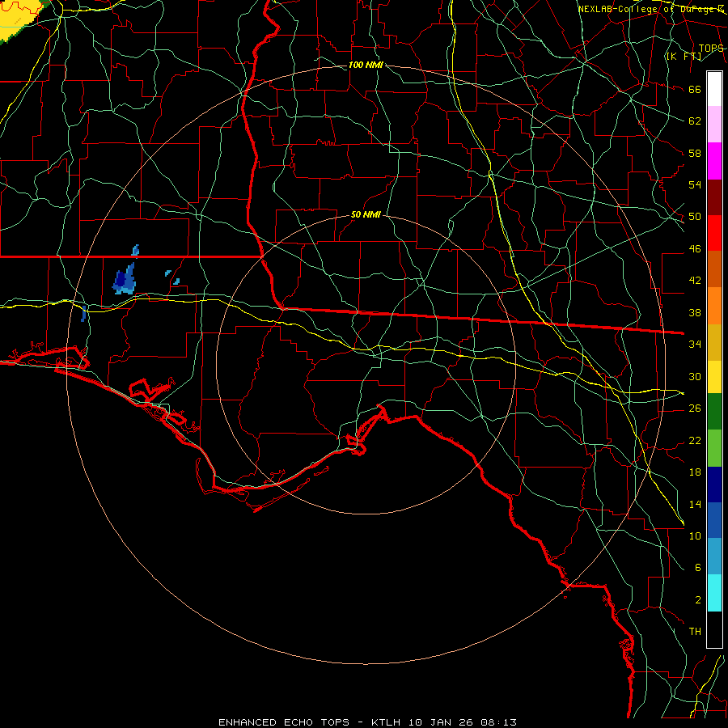Viewport: 728px width, 728px height.
Task: Click the legend value 18
Action: [x=695, y=472]
